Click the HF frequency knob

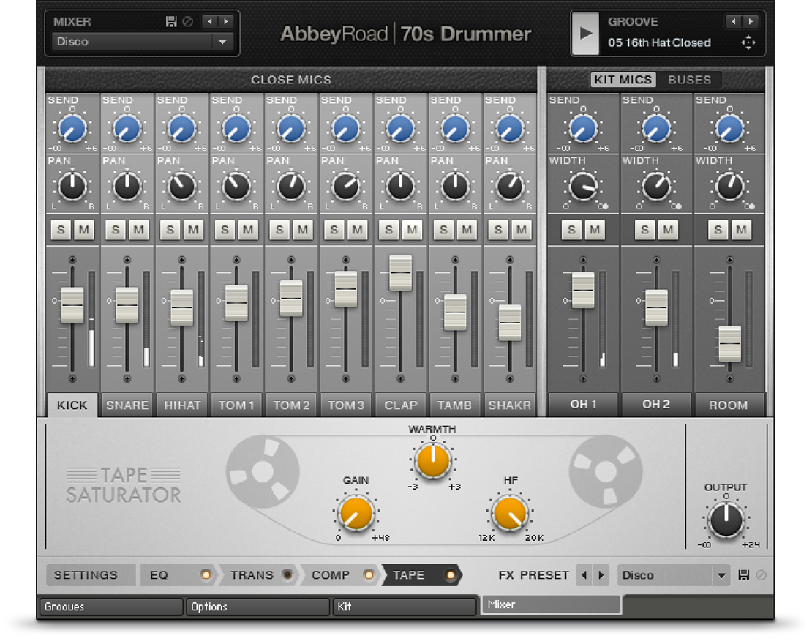[x=510, y=513]
